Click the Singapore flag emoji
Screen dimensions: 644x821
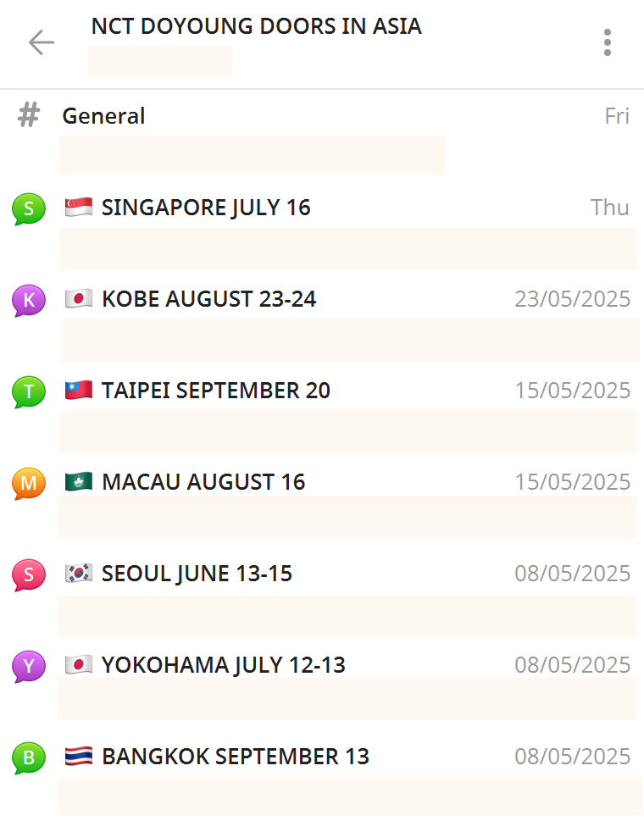(x=79, y=208)
